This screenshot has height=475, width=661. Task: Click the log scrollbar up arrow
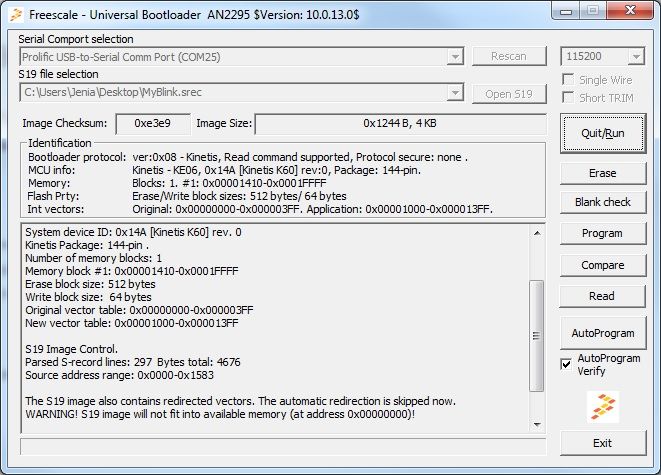[537, 233]
